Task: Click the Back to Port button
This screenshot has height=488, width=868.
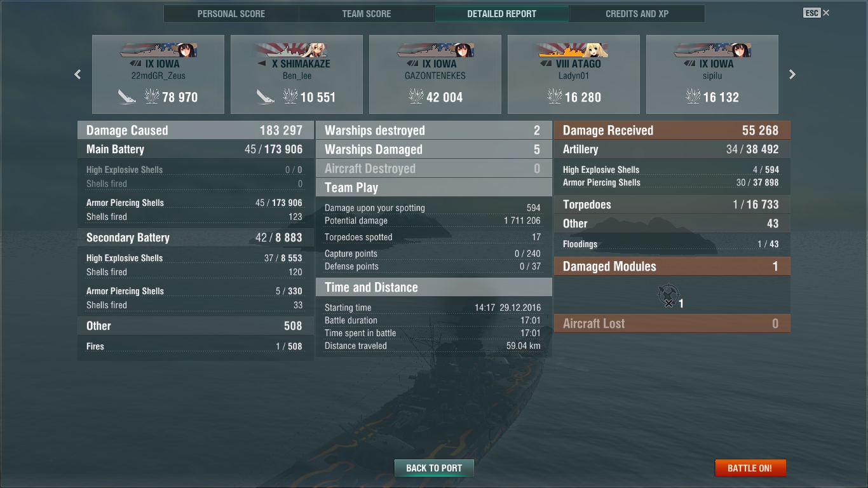Action: [434, 468]
